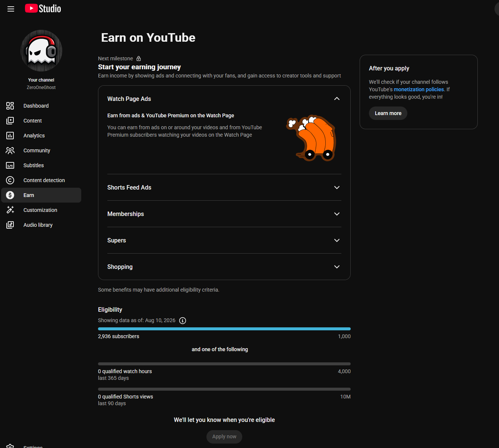This screenshot has width=499, height=448.
Task: Click the Dashboard grid icon
Action: pos(10,106)
